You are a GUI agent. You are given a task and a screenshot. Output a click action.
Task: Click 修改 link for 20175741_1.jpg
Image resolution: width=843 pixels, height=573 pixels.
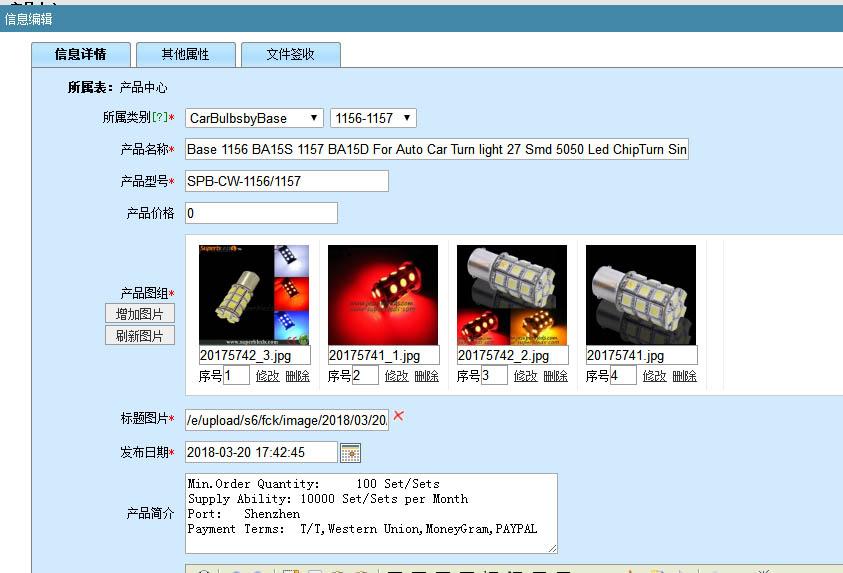397,376
